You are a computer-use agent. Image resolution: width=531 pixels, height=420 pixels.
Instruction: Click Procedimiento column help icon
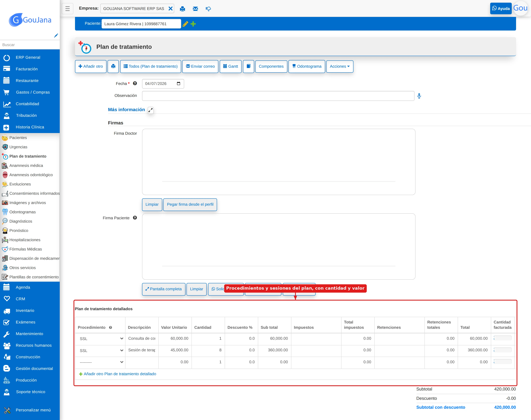110,327
